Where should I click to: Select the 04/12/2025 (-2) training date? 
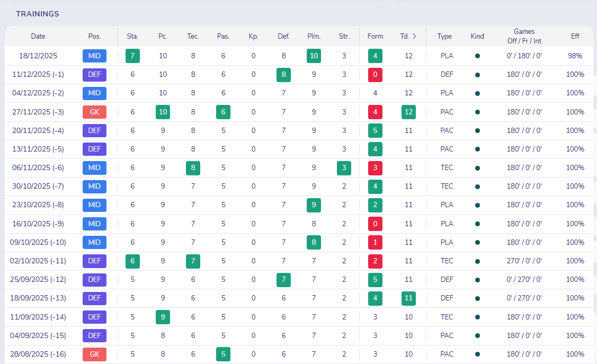(38, 93)
